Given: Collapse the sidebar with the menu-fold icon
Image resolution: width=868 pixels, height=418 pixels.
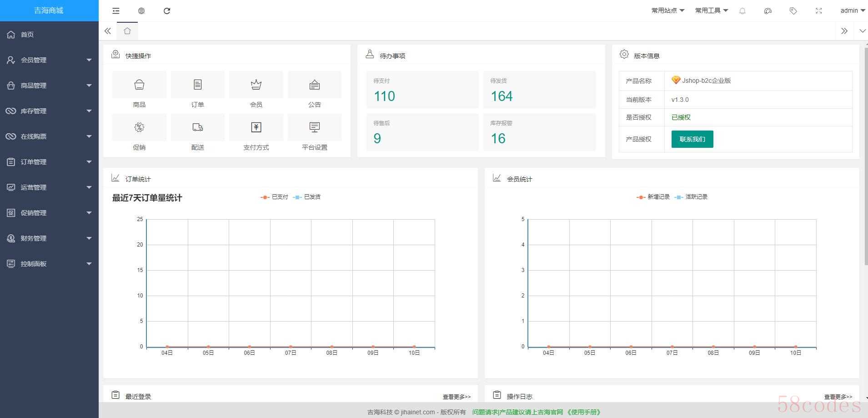Looking at the screenshot, I should [116, 11].
